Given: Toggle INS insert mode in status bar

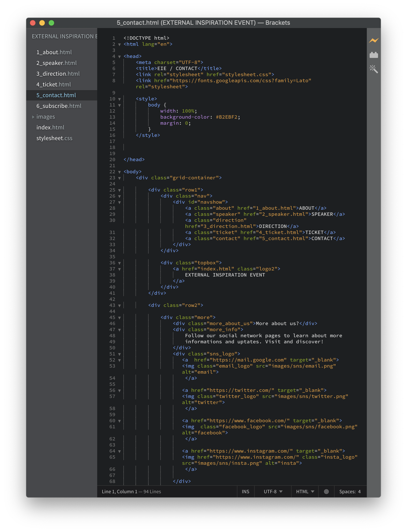Looking at the screenshot, I should [245, 491].
